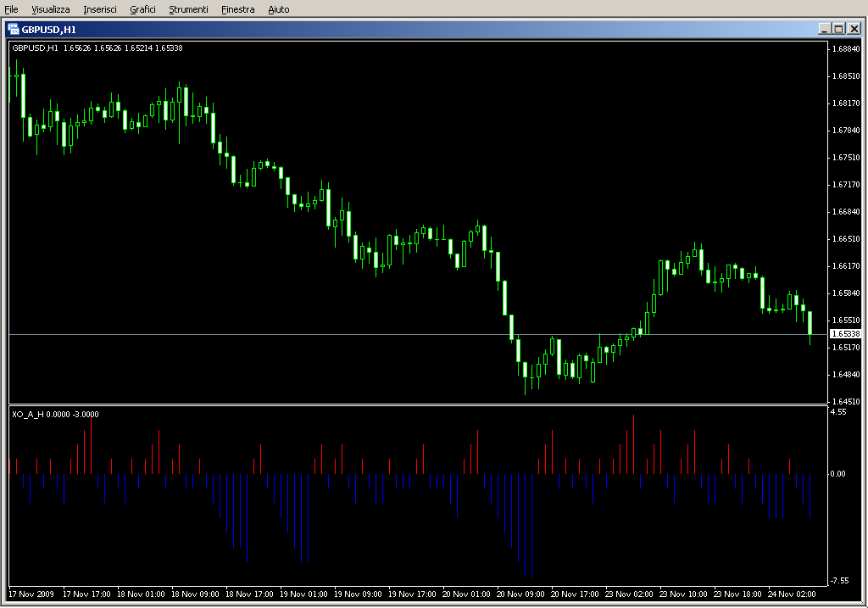Minimize the GBPUSD,H1 chart window
Image resolution: width=868 pixels, height=608 pixels.
click(x=825, y=28)
